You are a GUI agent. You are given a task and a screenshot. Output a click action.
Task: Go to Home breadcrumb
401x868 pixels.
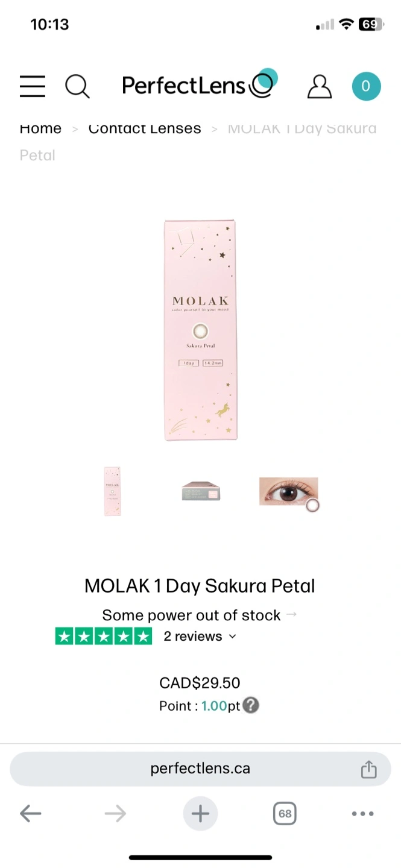click(40, 128)
